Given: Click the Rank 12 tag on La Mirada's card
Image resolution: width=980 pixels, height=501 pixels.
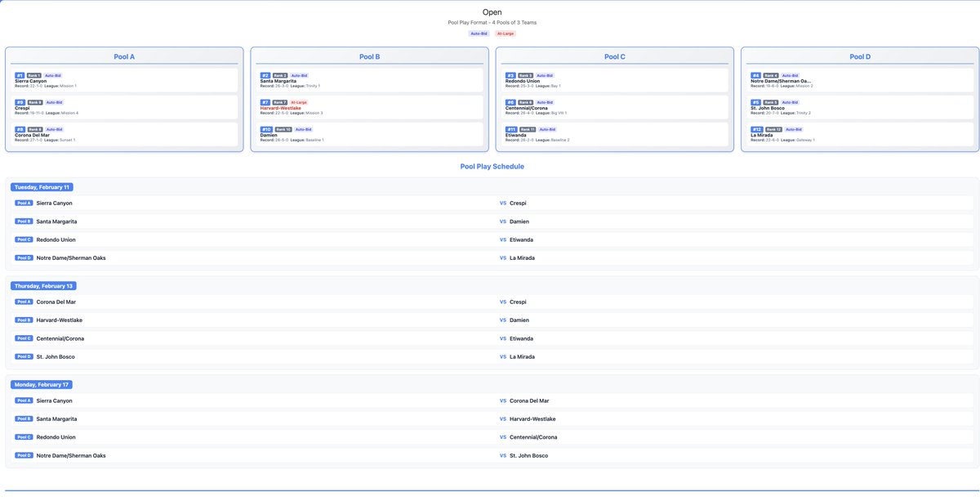Looking at the screenshot, I should pos(773,129).
